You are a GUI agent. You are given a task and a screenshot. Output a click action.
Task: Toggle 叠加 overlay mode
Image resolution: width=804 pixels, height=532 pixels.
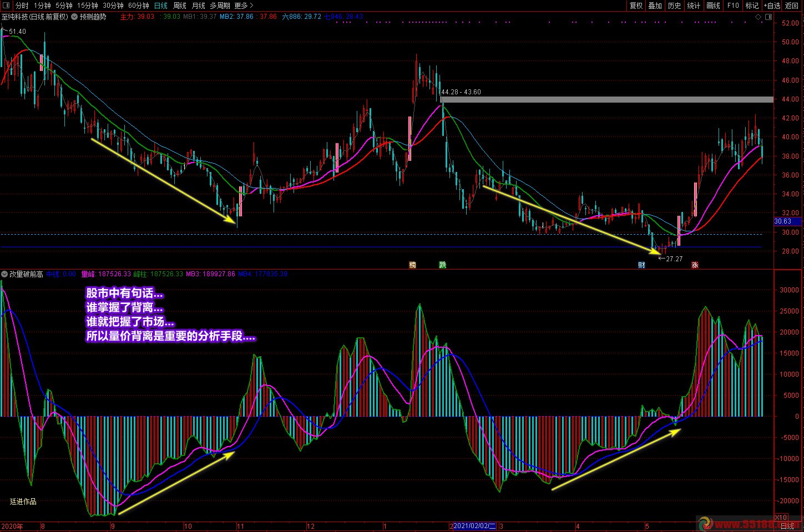tap(655, 6)
